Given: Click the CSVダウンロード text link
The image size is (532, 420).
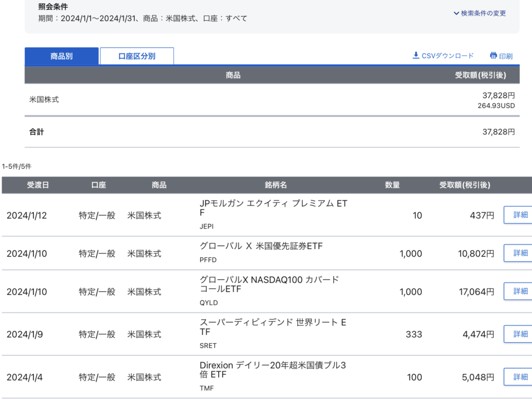Looking at the screenshot, I should click(447, 56).
